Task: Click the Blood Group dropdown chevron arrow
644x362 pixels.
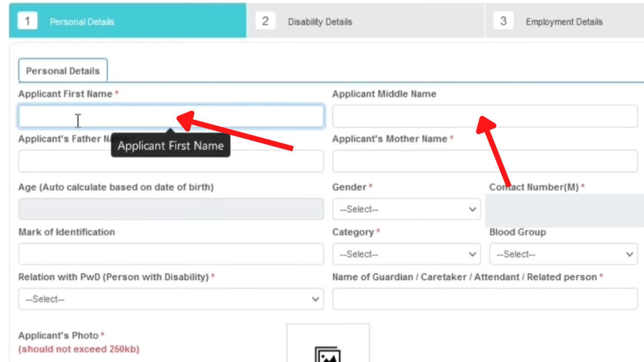Action: [629, 254]
